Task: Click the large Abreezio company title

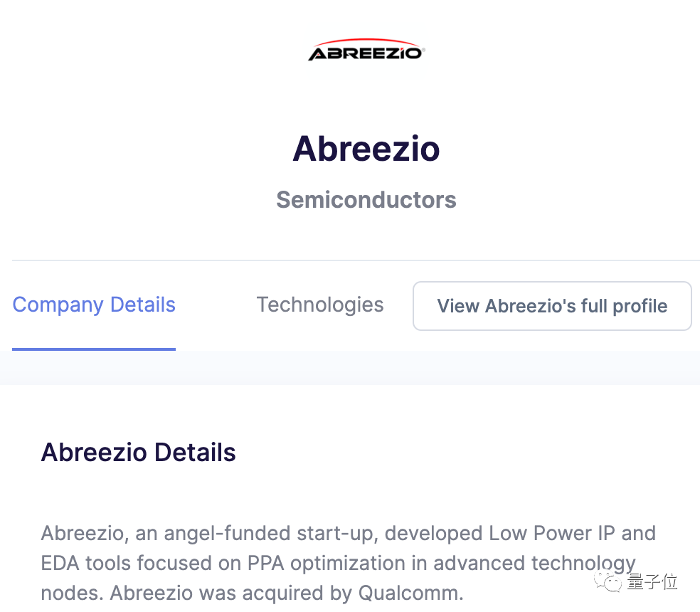Action: coord(366,149)
